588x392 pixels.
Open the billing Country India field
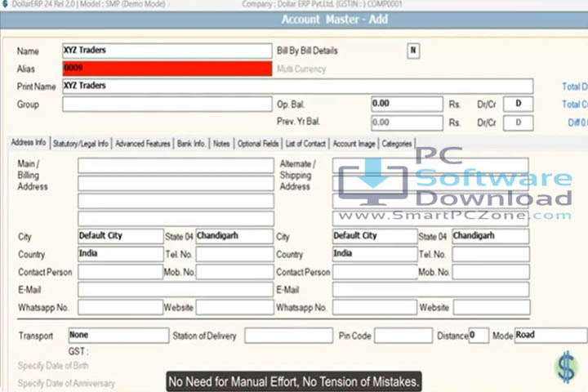[x=121, y=254]
